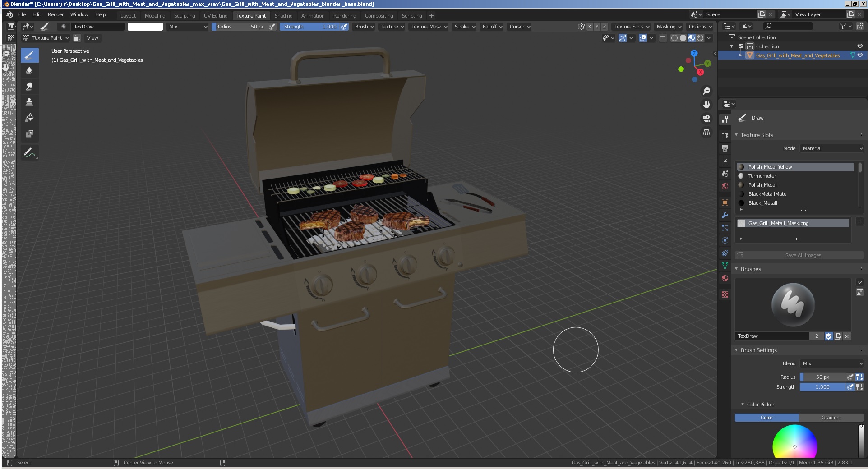Expand Gas_Grill_with_Meat_and_Vegetables in outliner
Image resolution: width=868 pixels, height=469 pixels.
point(741,55)
